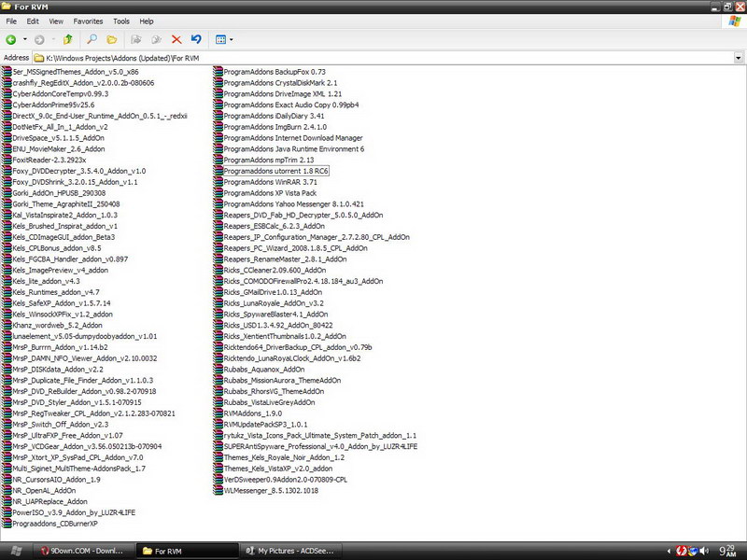Select file Programaddons utorrent 1.8 RC6
The width and height of the screenshot is (747, 560).
pyautogui.click(x=275, y=171)
